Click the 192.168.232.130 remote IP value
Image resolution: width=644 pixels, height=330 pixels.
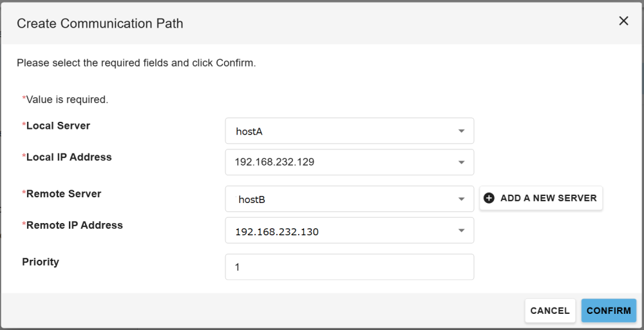pyautogui.click(x=277, y=231)
